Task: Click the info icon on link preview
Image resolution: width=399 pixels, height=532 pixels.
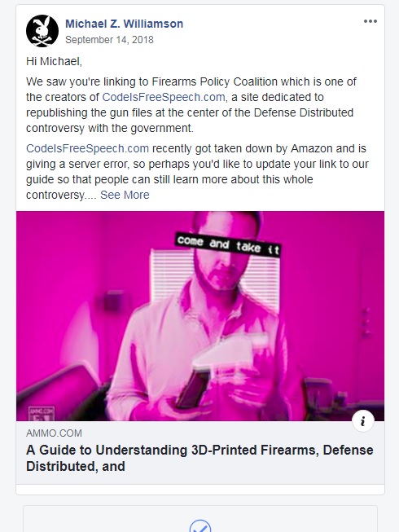Action: [x=363, y=421]
